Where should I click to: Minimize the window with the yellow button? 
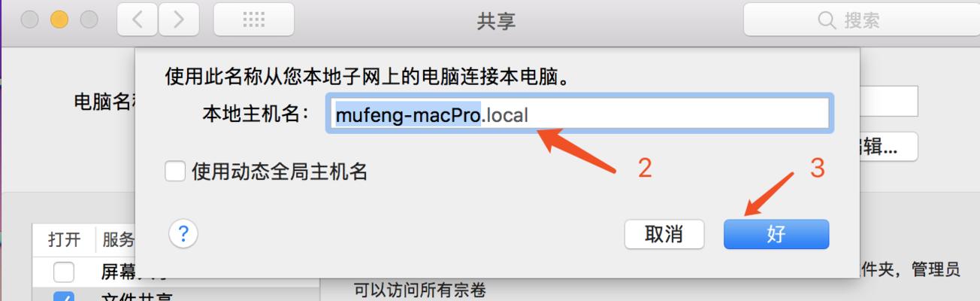[x=59, y=20]
